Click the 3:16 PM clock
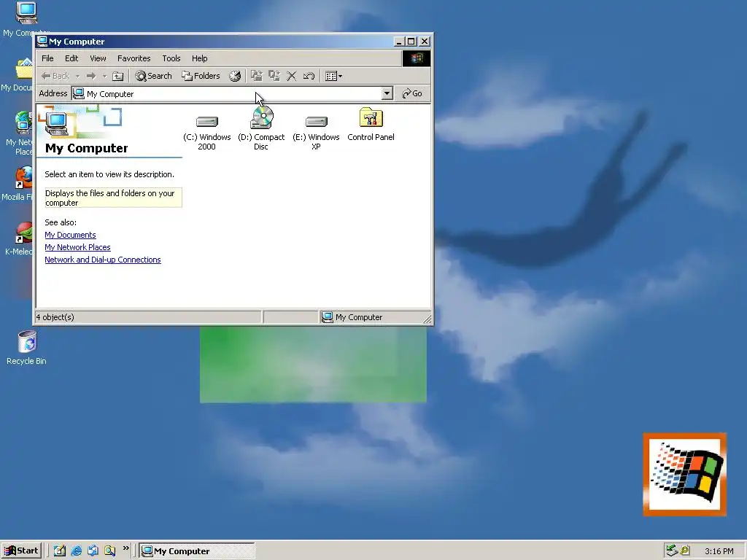This screenshot has width=747, height=560. tap(719, 551)
